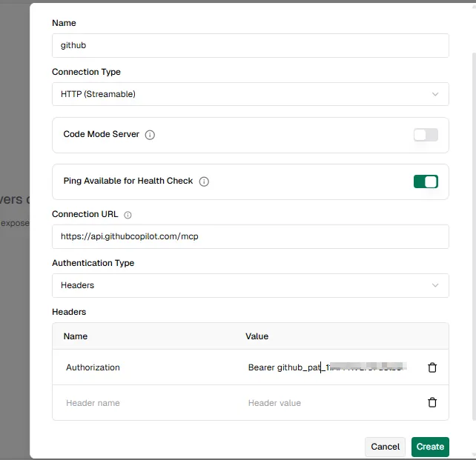Viewport: 476px width, 460px height.
Task: Disable the Ping Available for Health Check toggle
Action: (426, 181)
